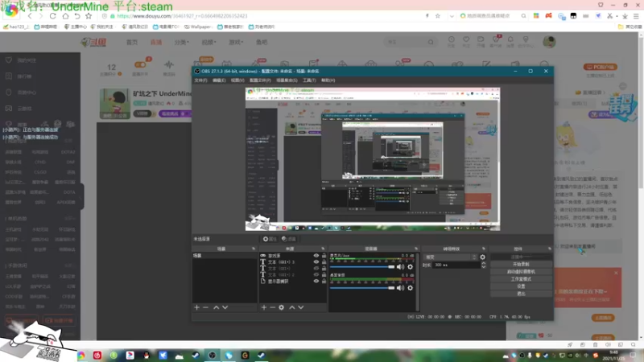Viewport: 644px width, 362px height.
Task: Click the 开始录制 button in OBS controls
Action: 521,265
